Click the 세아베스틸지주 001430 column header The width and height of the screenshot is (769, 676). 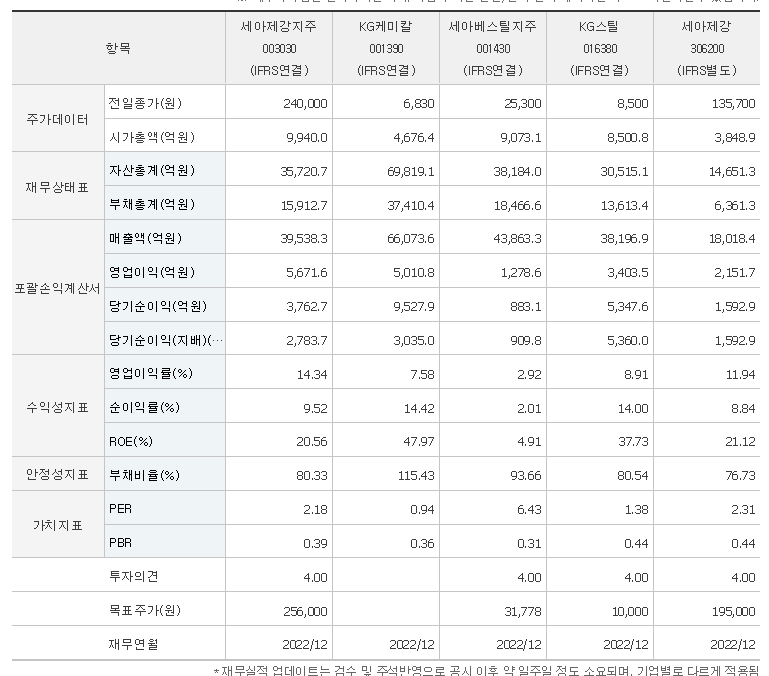(x=493, y=48)
